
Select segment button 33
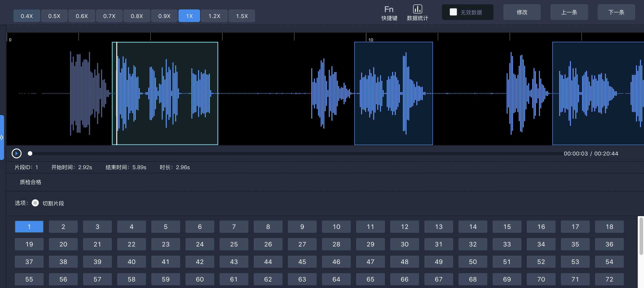tap(507, 244)
